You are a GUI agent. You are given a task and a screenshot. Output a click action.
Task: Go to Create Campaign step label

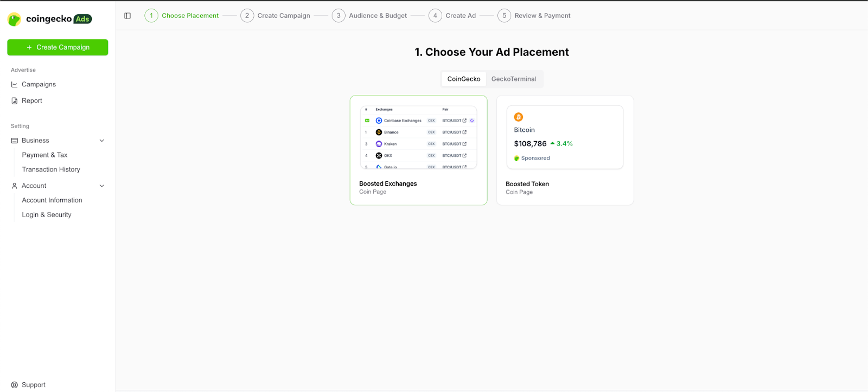(284, 16)
